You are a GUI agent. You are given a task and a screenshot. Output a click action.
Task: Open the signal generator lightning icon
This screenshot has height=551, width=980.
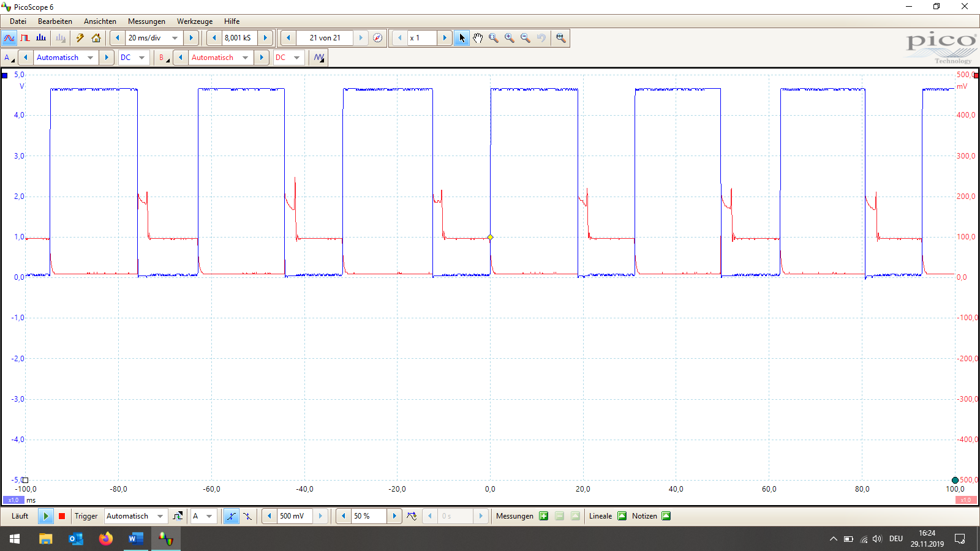[x=80, y=38]
